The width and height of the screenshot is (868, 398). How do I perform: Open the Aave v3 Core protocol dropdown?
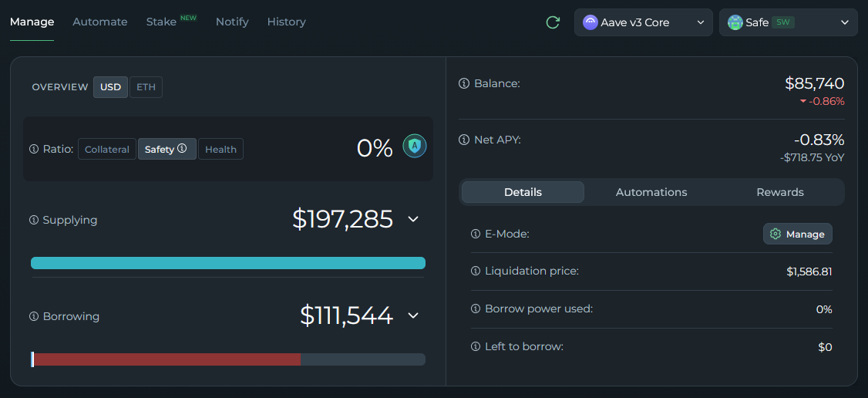pyautogui.click(x=644, y=22)
